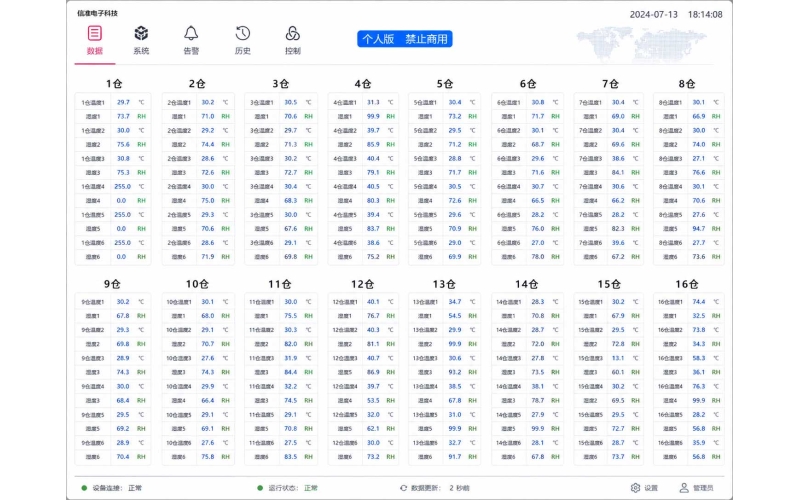Image resolution: width=800 pixels, height=500 pixels.
Task: Click the 1仓温度4 value 255.0
Action: pyautogui.click(x=122, y=187)
